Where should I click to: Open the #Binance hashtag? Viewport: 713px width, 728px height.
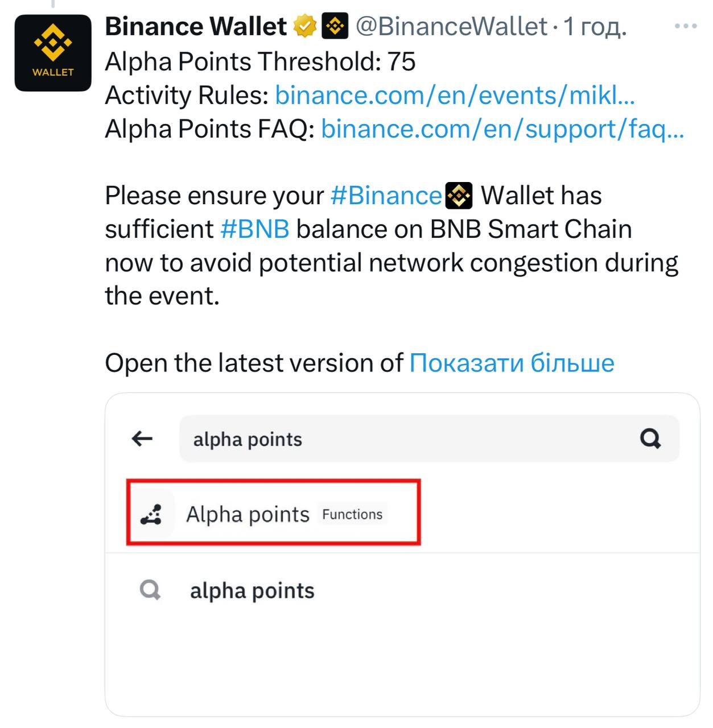(386, 196)
